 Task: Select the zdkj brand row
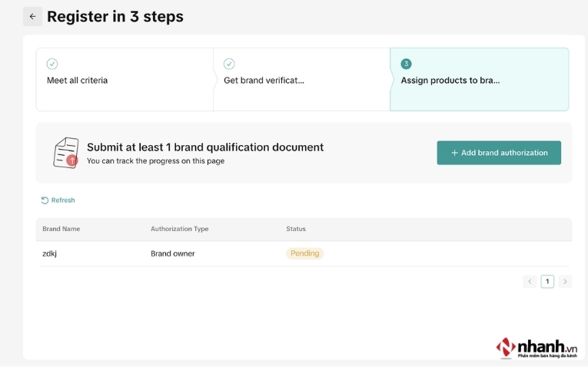[50, 253]
